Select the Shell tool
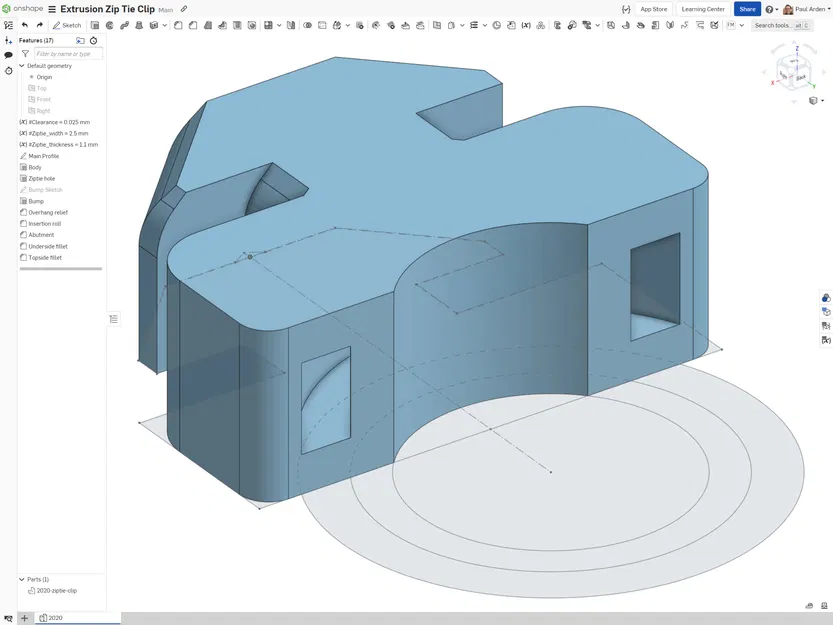The width and height of the screenshot is (833, 625). 237,25
